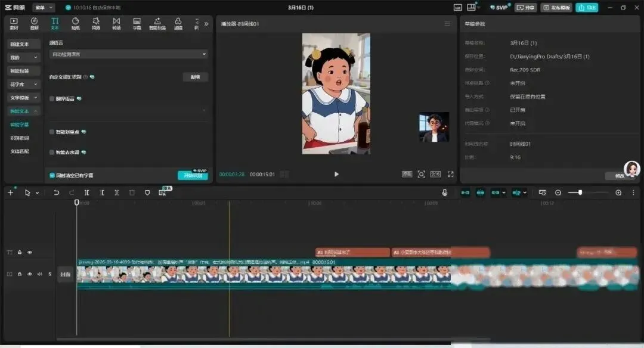
Task: Click the timeline zoom slider handle
Action: [580, 192]
